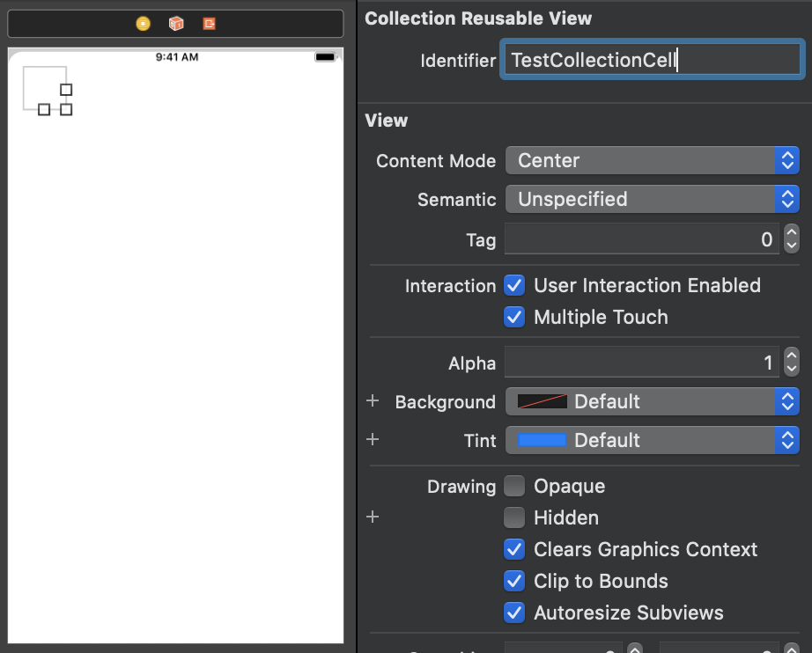Toggle Autoresize Subviews checkbox
Screen dimensions: 812x653
pyautogui.click(x=514, y=613)
